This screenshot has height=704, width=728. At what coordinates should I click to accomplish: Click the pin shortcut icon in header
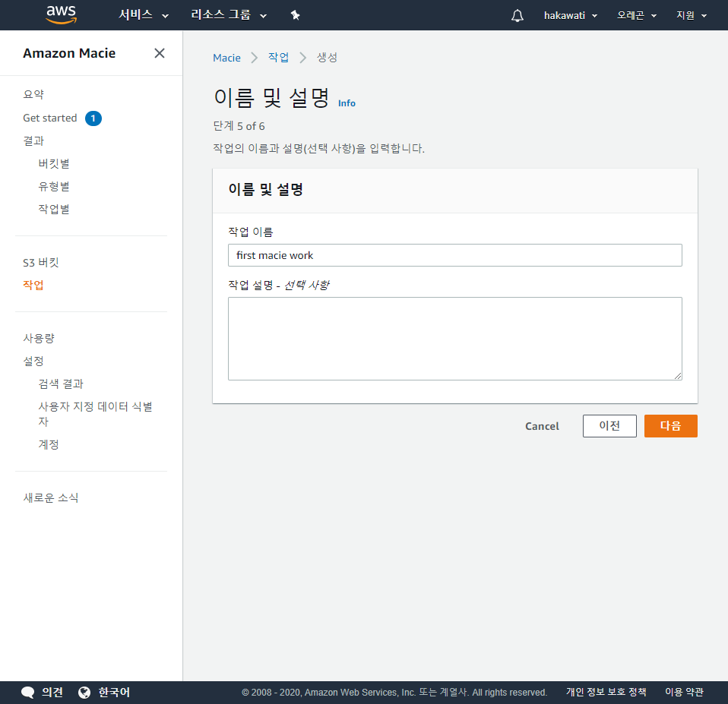pyautogui.click(x=296, y=15)
